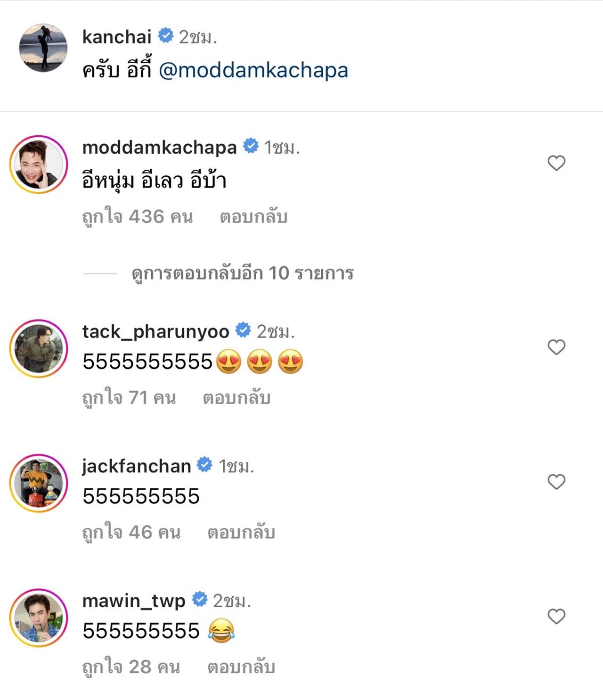Open the @moddamkachapa mention link

click(x=253, y=70)
